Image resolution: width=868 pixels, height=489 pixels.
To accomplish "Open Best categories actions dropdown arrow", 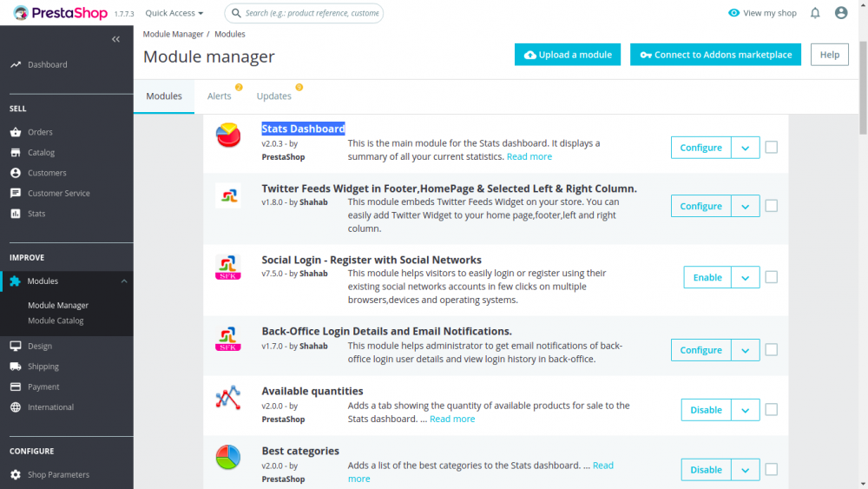I will pyautogui.click(x=745, y=470).
